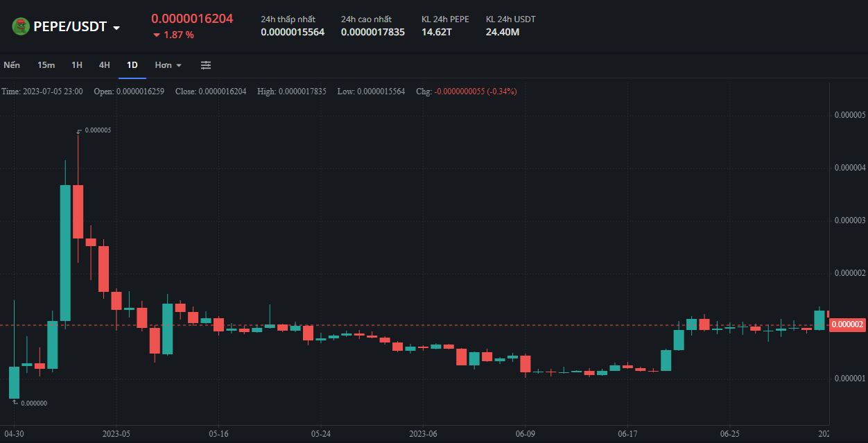Click the 0.000004 price axis label
This screenshot has height=443, width=868.
coord(849,168)
